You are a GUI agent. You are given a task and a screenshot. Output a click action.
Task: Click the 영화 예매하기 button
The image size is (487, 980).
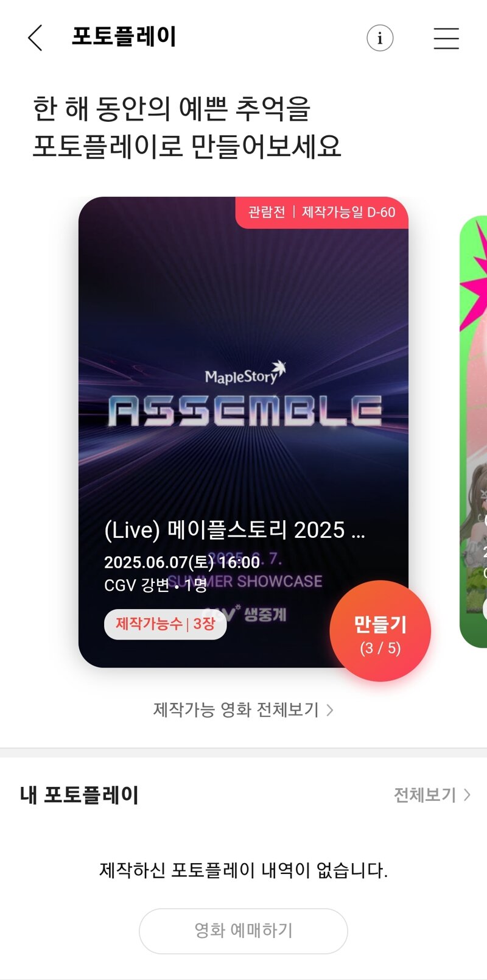[x=243, y=931]
